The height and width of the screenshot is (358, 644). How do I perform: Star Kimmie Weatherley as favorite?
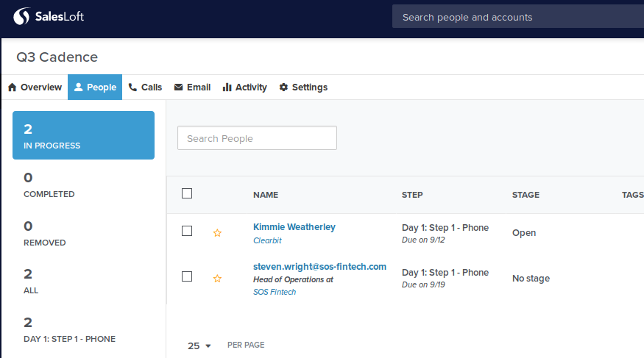(217, 233)
